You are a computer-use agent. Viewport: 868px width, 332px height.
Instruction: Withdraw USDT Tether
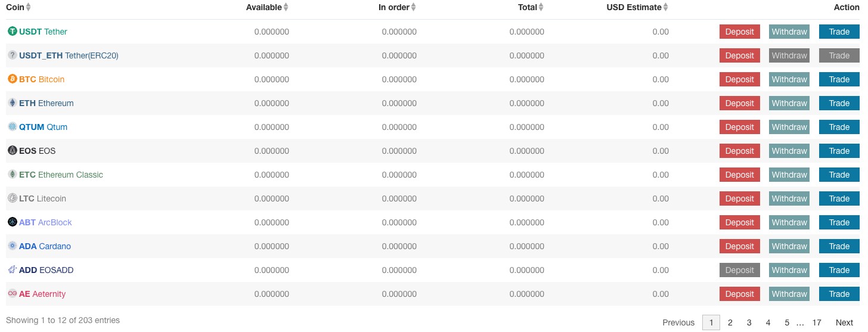pyautogui.click(x=789, y=32)
